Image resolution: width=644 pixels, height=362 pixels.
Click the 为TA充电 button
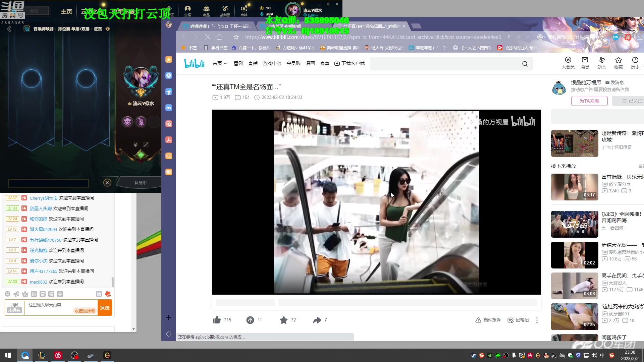click(x=589, y=101)
